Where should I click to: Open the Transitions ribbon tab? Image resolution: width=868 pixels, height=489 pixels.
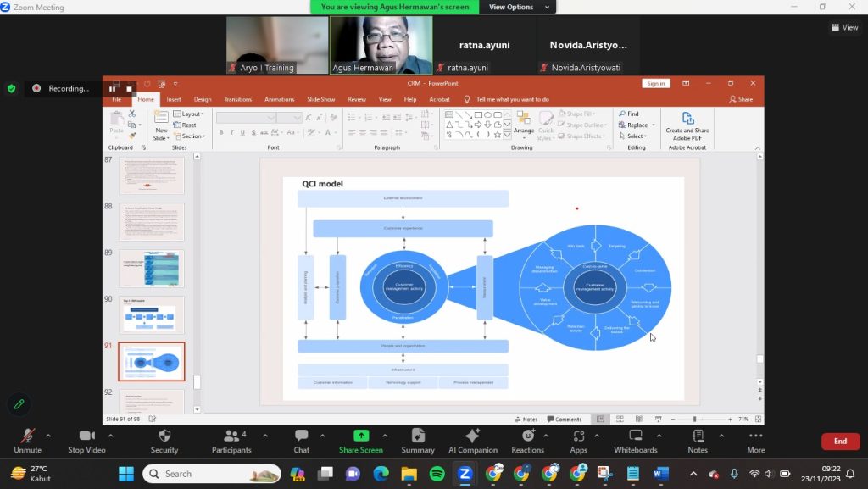238,99
